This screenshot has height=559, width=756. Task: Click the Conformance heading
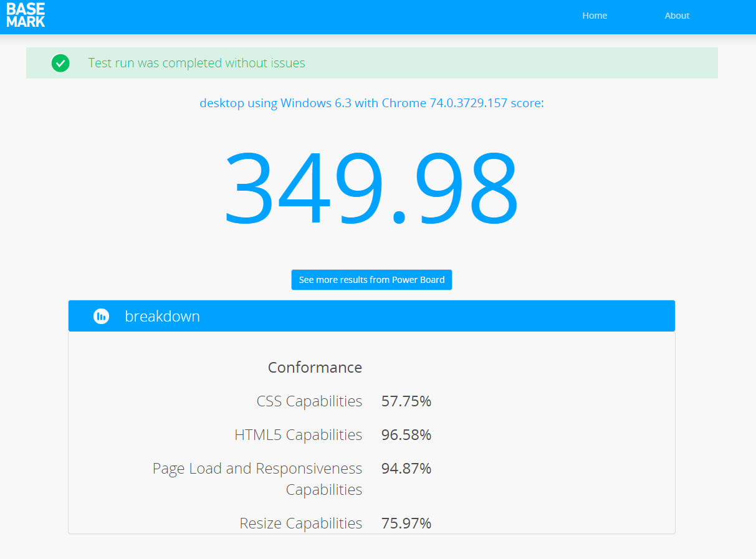(x=315, y=368)
